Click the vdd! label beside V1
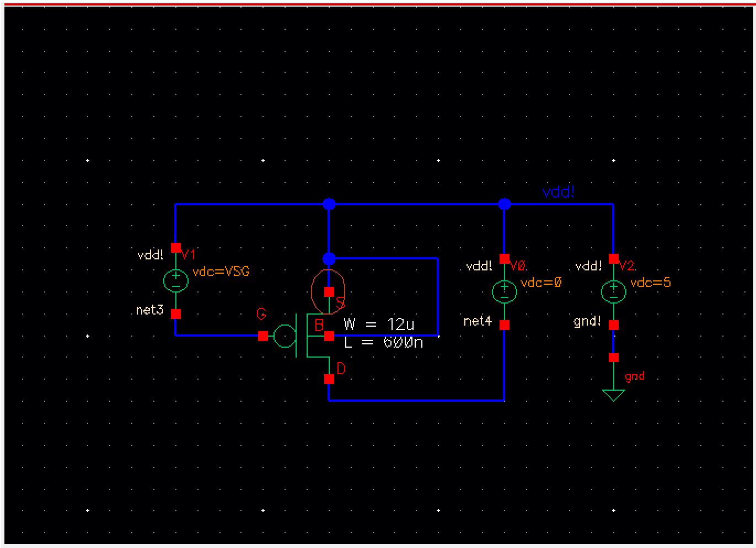This screenshot has height=548, width=756. pyautogui.click(x=151, y=256)
